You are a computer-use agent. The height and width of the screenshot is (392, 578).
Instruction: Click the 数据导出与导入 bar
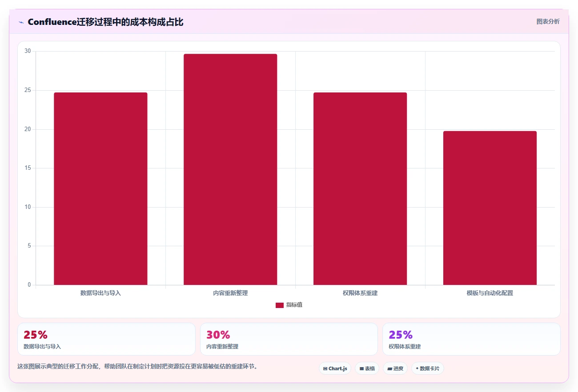pos(100,188)
